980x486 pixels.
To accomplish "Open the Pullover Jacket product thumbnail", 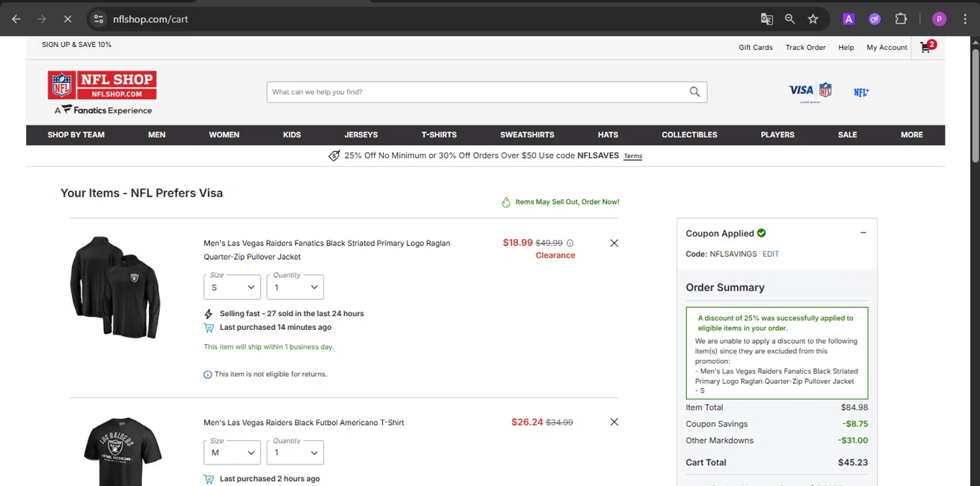I will pos(116,287).
